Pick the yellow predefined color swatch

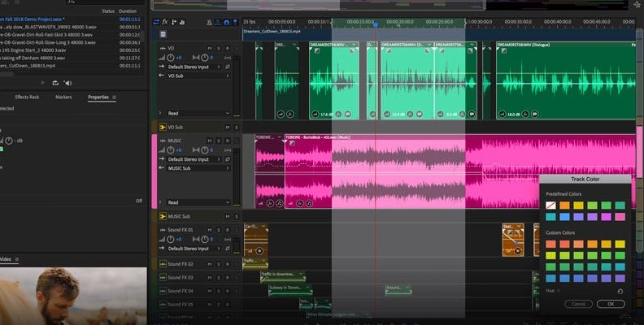pyautogui.click(x=578, y=206)
